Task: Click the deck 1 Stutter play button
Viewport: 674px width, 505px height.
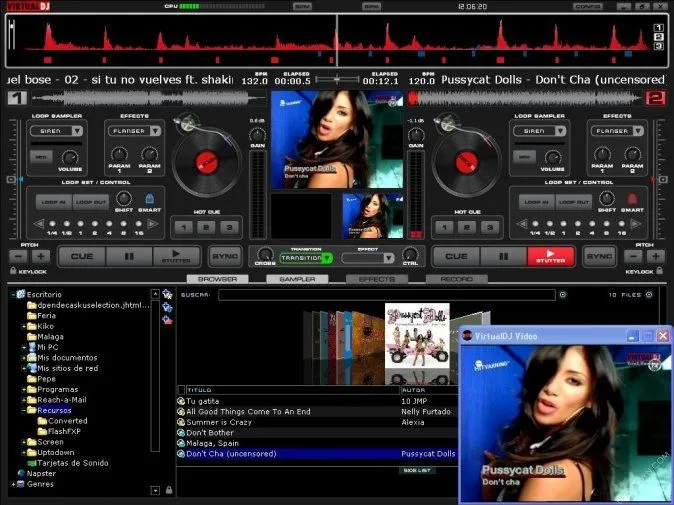Action: tap(176, 257)
